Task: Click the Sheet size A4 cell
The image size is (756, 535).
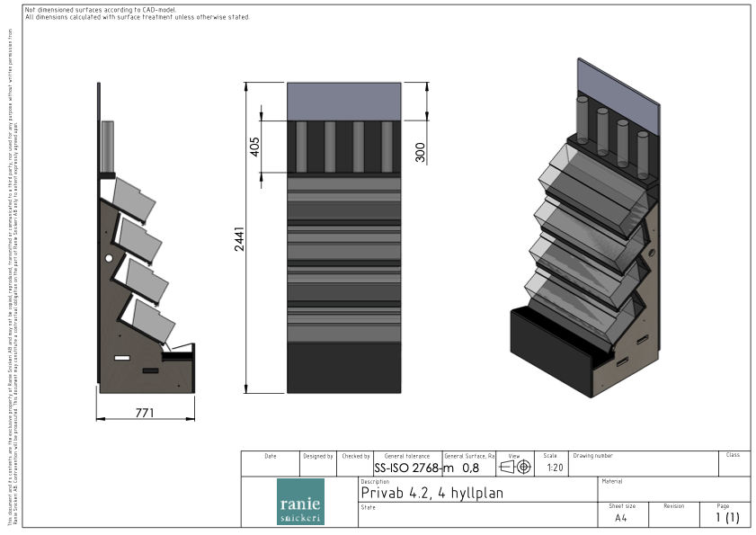Action: tap(621, 518)
